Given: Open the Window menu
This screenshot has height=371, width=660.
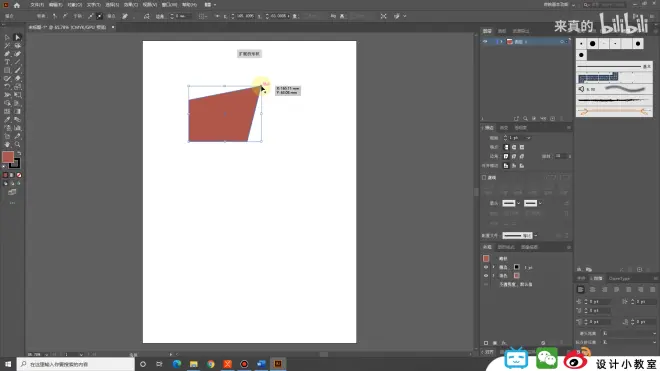Looking at the screenshot, I should (x=169, y=5).
